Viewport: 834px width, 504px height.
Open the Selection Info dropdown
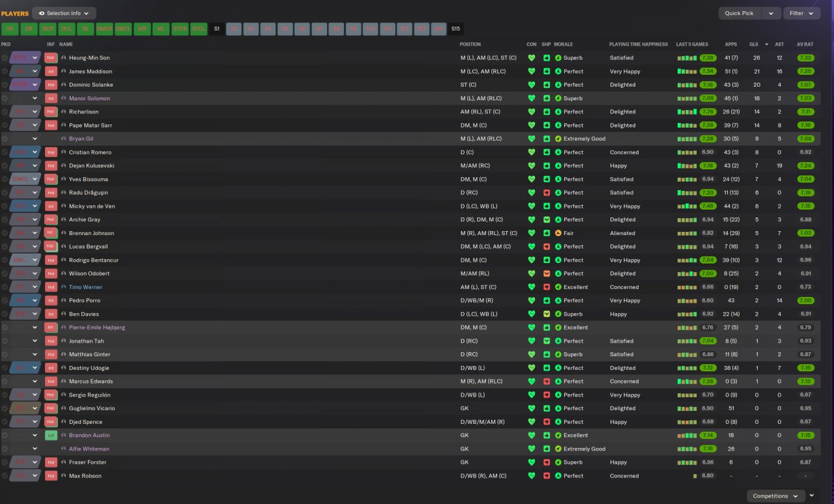64,13
